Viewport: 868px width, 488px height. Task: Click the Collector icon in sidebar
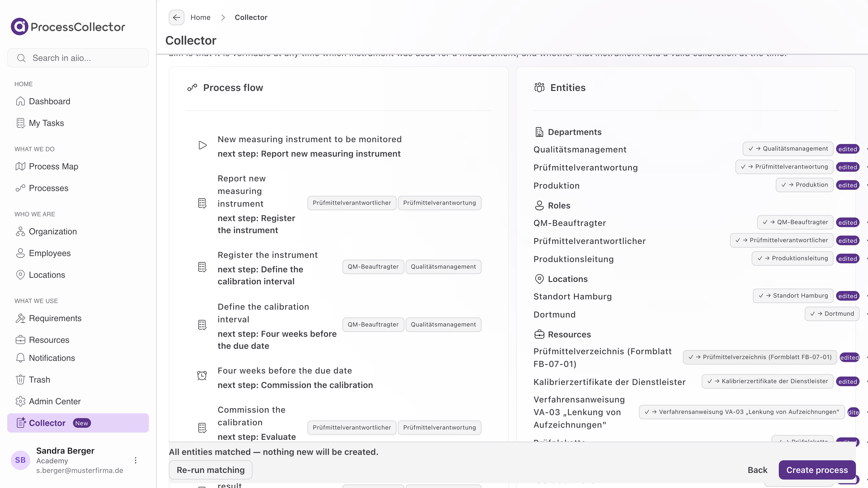[21, 423]
